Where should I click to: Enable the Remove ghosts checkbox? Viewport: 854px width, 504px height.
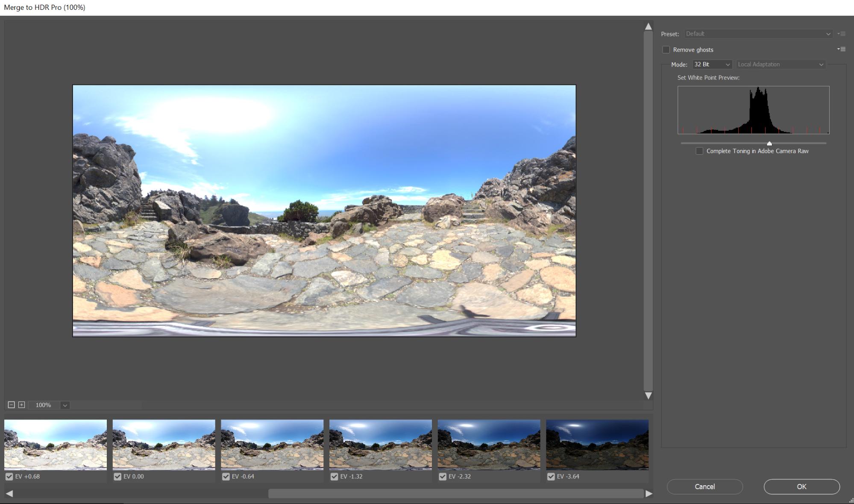click(x=666, y=50)
